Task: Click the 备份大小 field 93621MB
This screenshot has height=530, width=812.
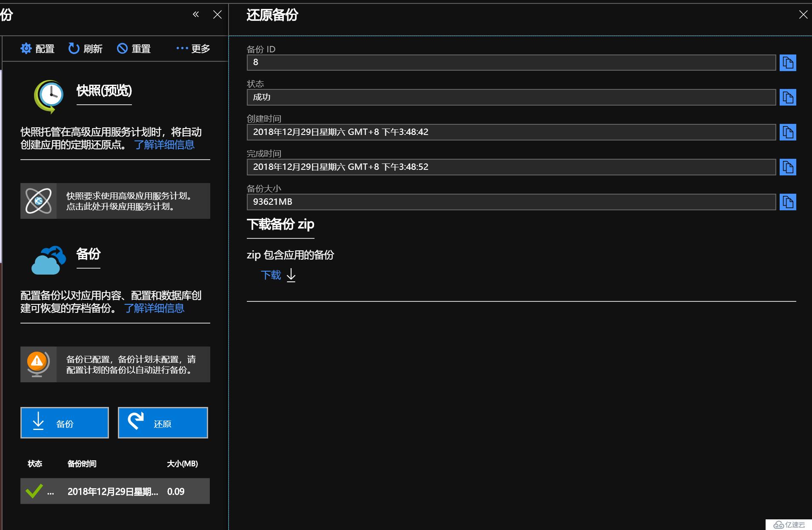Action: pyautogui.click(x=511, y=202)
